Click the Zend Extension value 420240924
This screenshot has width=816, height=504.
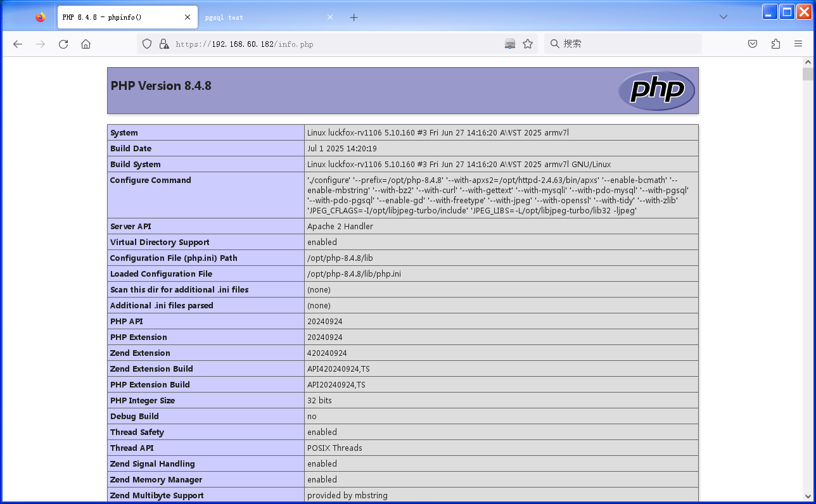[x=327, y=353]
